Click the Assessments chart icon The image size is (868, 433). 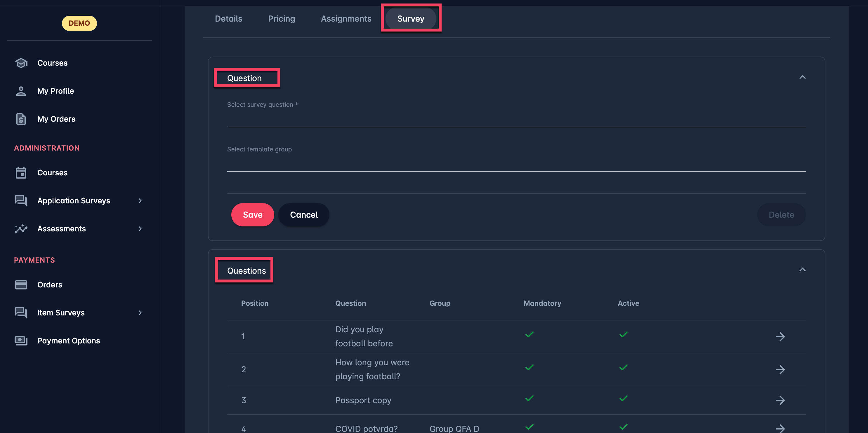tap(21, 229)
